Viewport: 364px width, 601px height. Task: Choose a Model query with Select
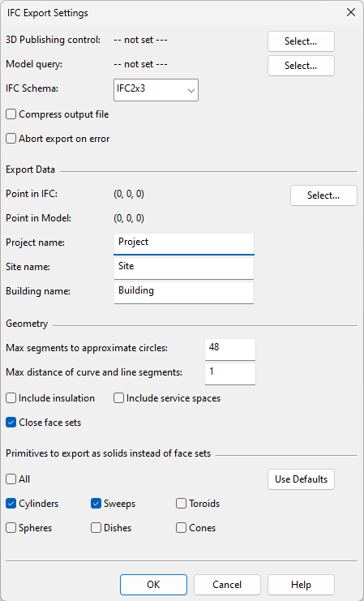pos(301,66)
